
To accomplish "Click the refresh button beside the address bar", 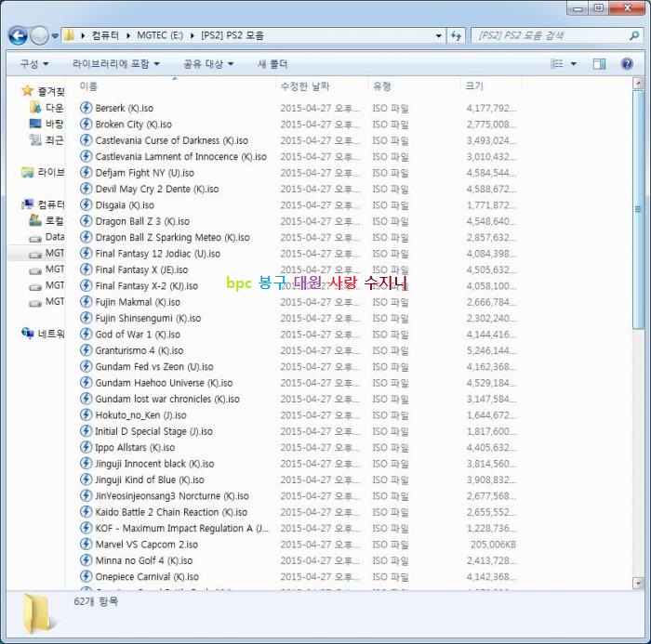I will tap(457, 35).
